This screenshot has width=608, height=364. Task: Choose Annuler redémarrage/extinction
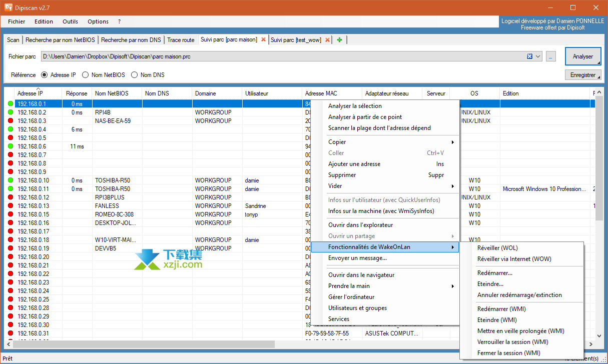click(522, 295)
